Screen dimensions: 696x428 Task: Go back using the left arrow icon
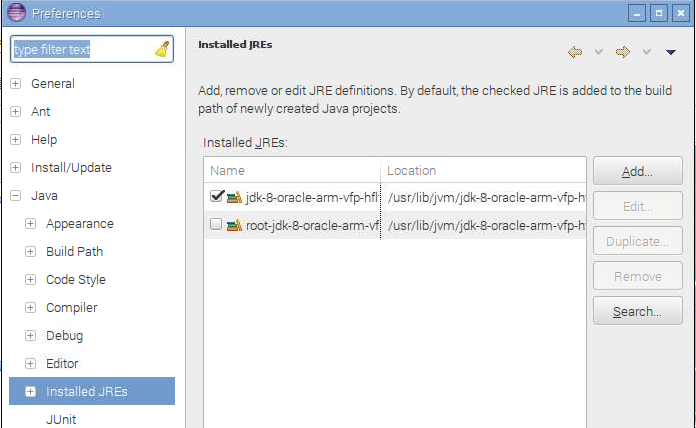tap(575, 52)
